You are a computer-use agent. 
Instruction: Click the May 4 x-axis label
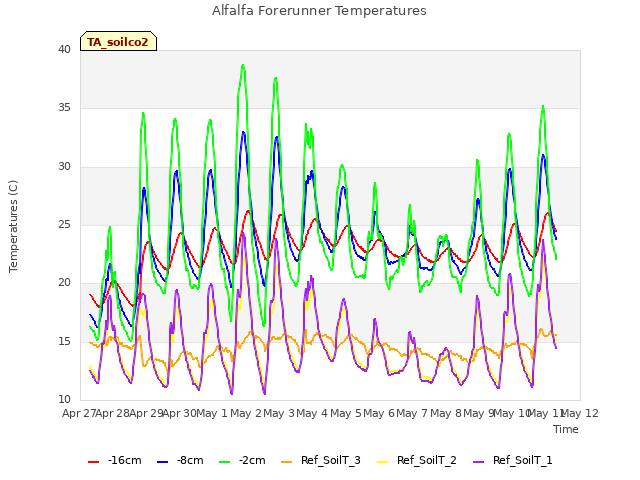click(312, 413)
